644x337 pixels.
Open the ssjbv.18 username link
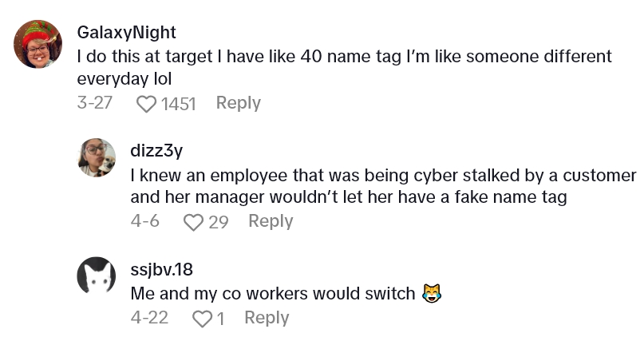(x=162, y=270)
